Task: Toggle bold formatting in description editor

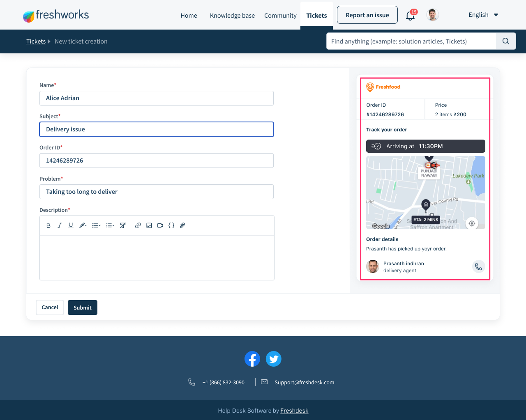Action: pyautogui.click(x=48, y=225)
